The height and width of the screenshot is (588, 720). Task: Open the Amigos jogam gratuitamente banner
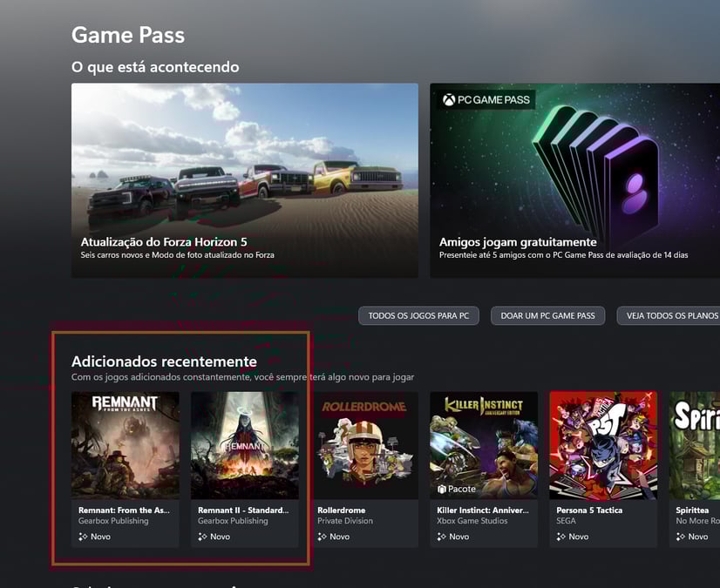(575, 180)
